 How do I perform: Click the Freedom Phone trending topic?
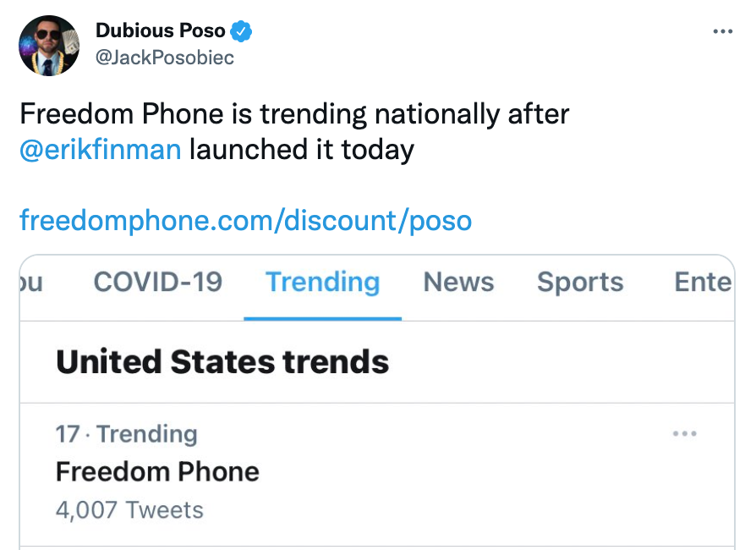[x=157, y=471]
